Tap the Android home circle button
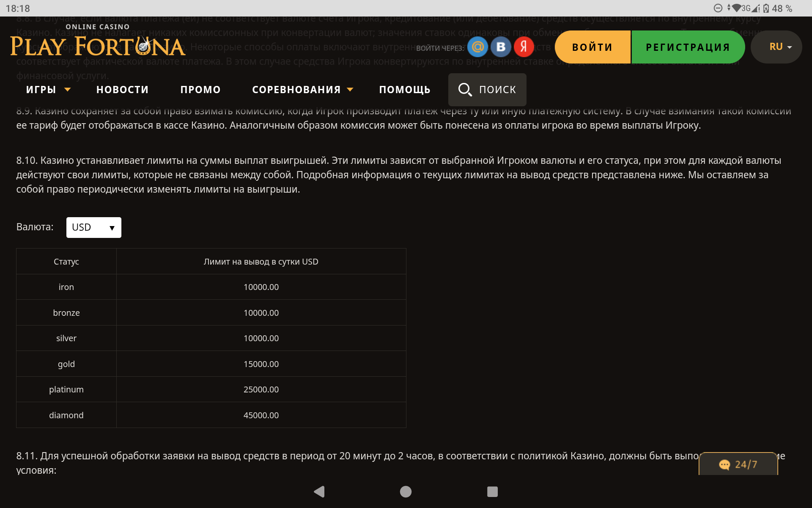The image size is (812, 508). click(x=406, y=491)
